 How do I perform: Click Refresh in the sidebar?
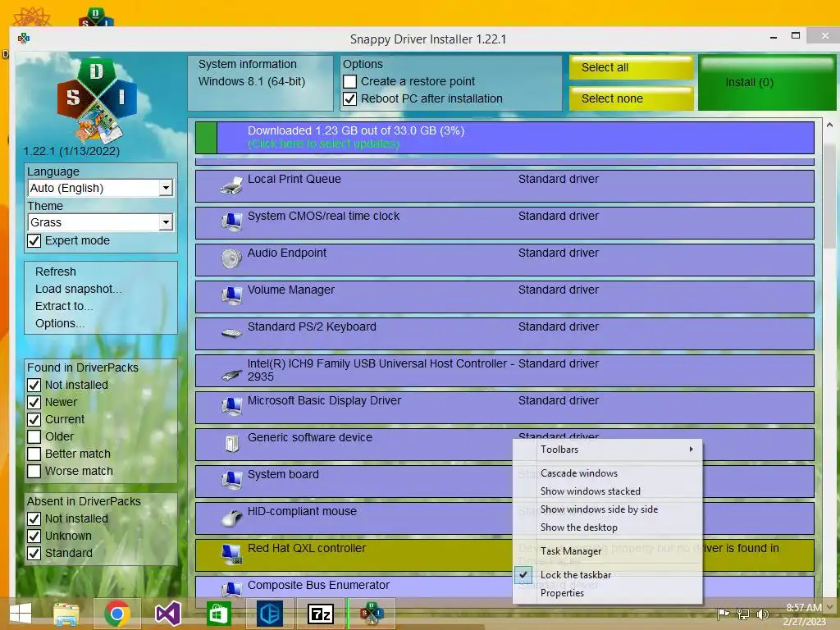pos(56,272)
